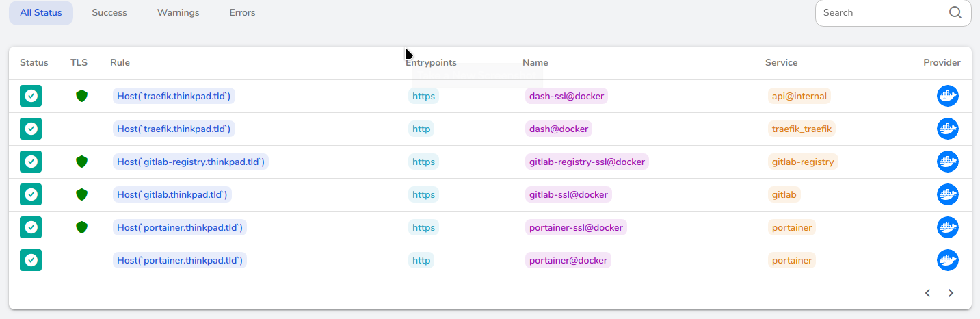980x319 pixels.
Task: Select the All Status filter tab
Action: pyautogui.click(x=41, y=13)
